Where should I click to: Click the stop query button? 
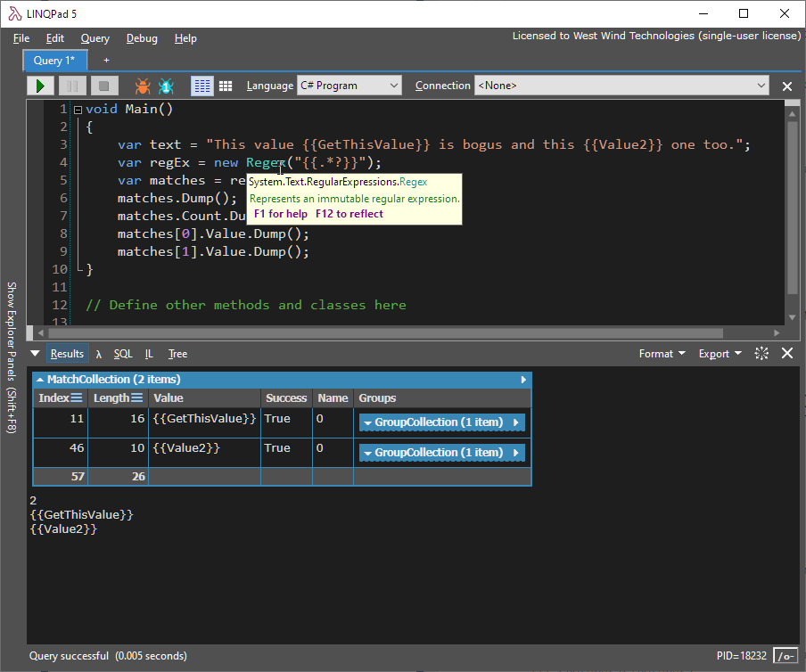point(103,86)
